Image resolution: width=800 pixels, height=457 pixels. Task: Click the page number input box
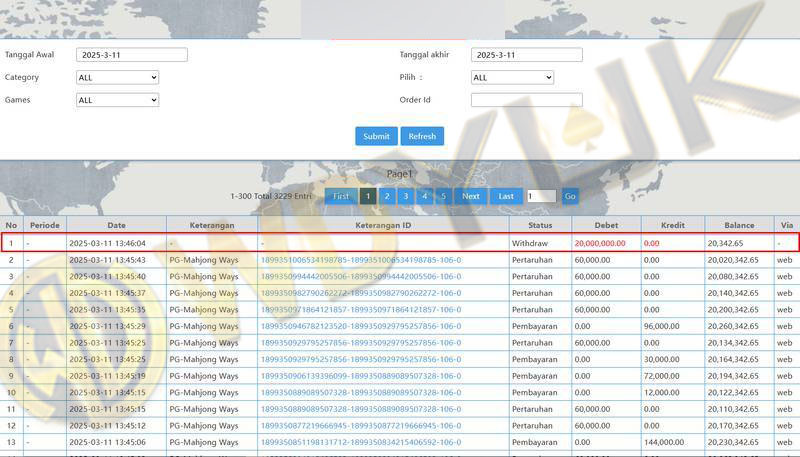(x=541, y=196)
